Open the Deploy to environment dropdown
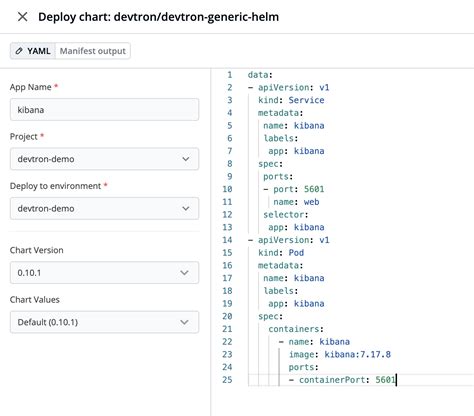The height and width of the screenshot is (416, 474). point(104,208)
